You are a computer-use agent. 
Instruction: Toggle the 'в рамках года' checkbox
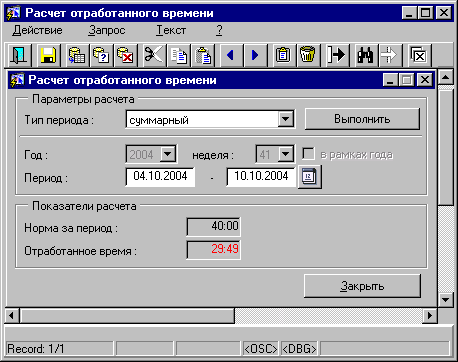[309, 154]
